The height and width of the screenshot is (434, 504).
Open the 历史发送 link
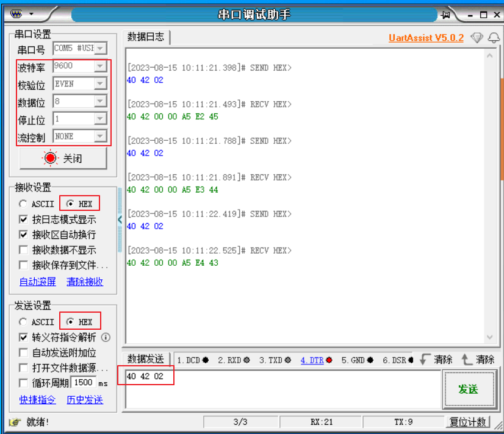pyautogui.click(x=85, y=400)
